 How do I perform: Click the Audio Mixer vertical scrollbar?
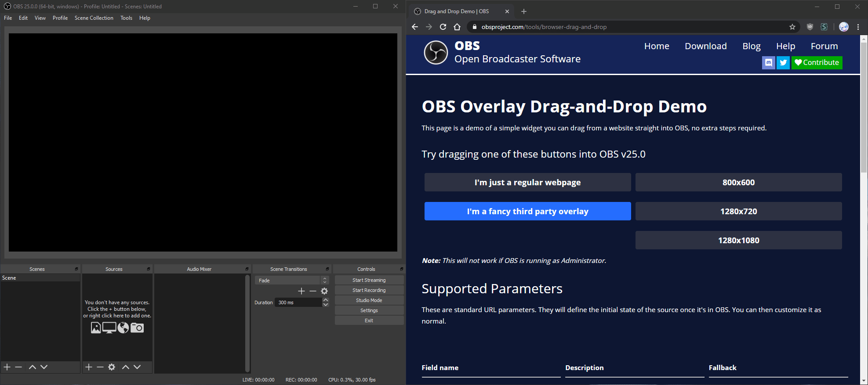pos(247,323)
